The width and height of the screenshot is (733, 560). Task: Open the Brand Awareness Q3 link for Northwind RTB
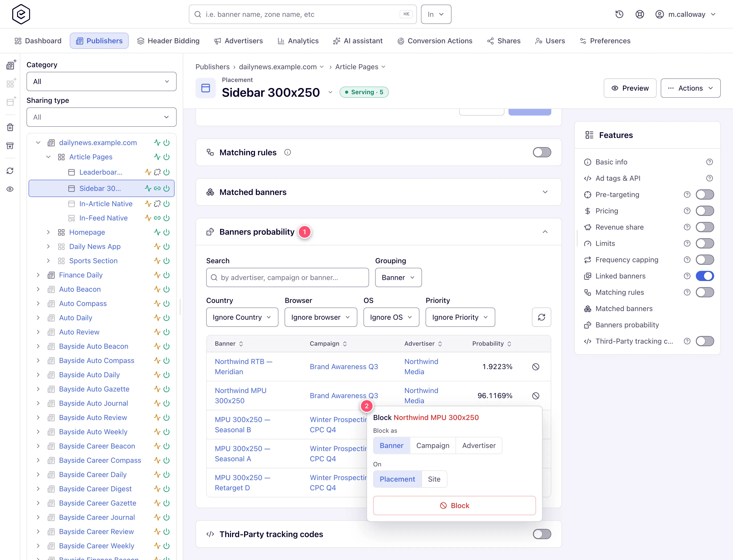(x=344, y=367)
